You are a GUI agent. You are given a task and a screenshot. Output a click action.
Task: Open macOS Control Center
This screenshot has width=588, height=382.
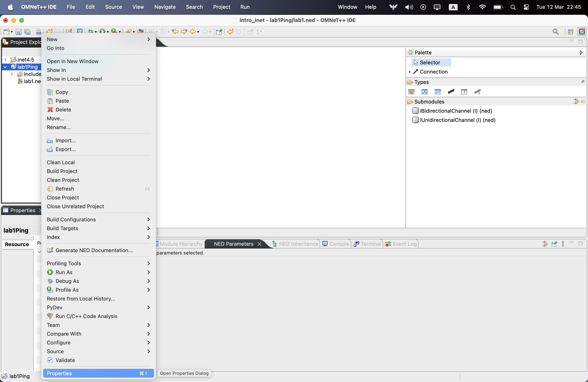coord(526,7)
